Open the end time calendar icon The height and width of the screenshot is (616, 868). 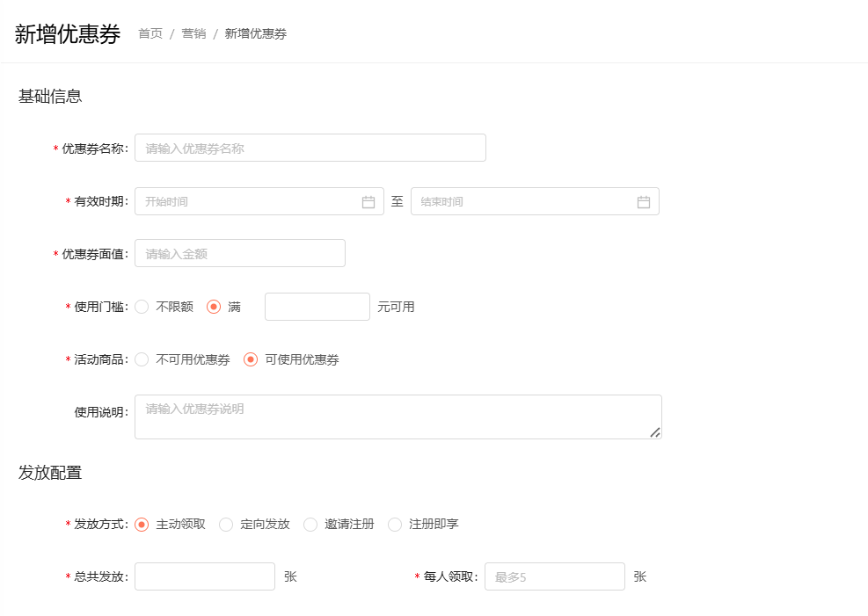coord(643,202)
